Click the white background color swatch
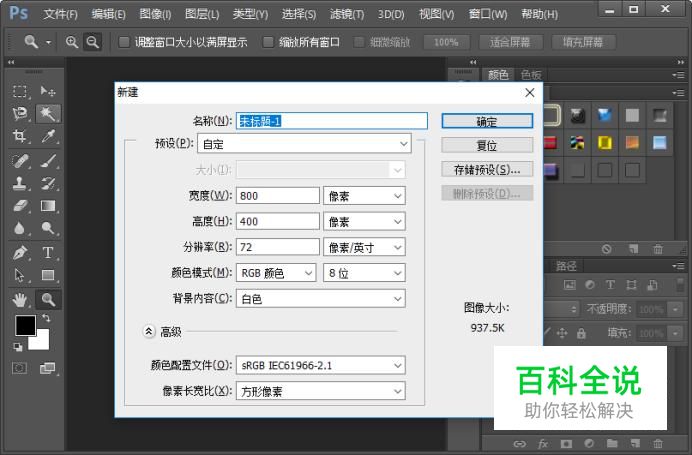Screen dimensions: 692x455 pos(43,342)
